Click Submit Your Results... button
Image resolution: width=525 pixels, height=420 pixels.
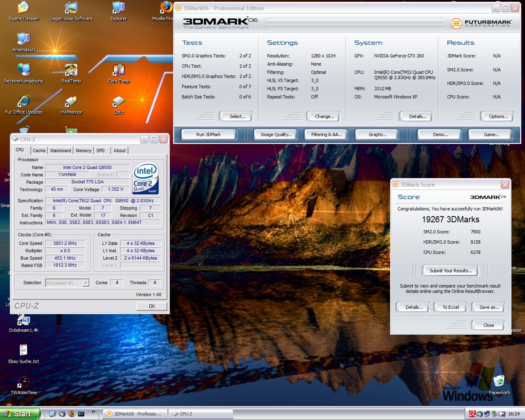[x=451, y=271]
